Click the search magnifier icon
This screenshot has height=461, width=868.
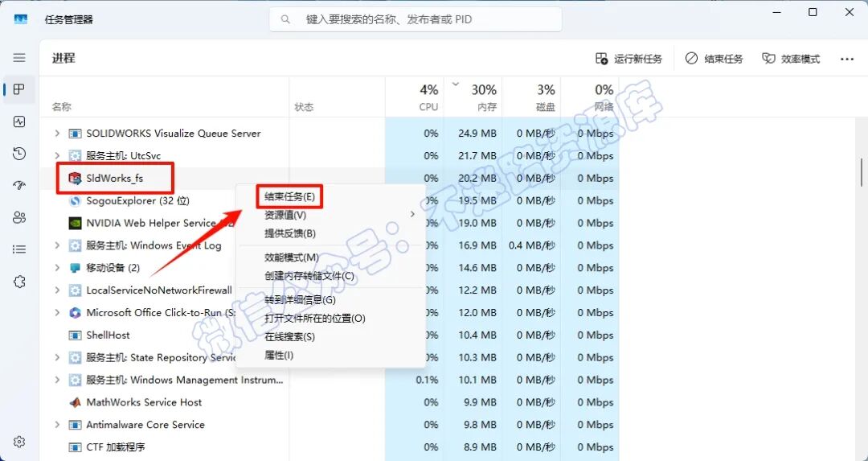(x=285, y=19)
